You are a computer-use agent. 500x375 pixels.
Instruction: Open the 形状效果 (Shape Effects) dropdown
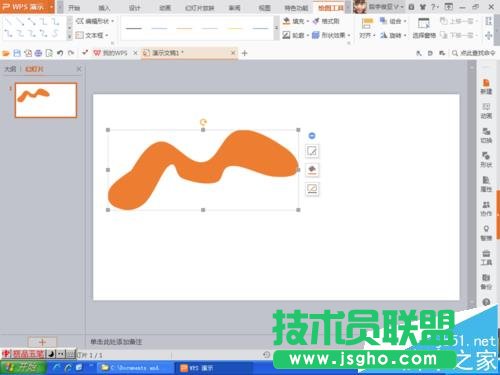[331, 35]
